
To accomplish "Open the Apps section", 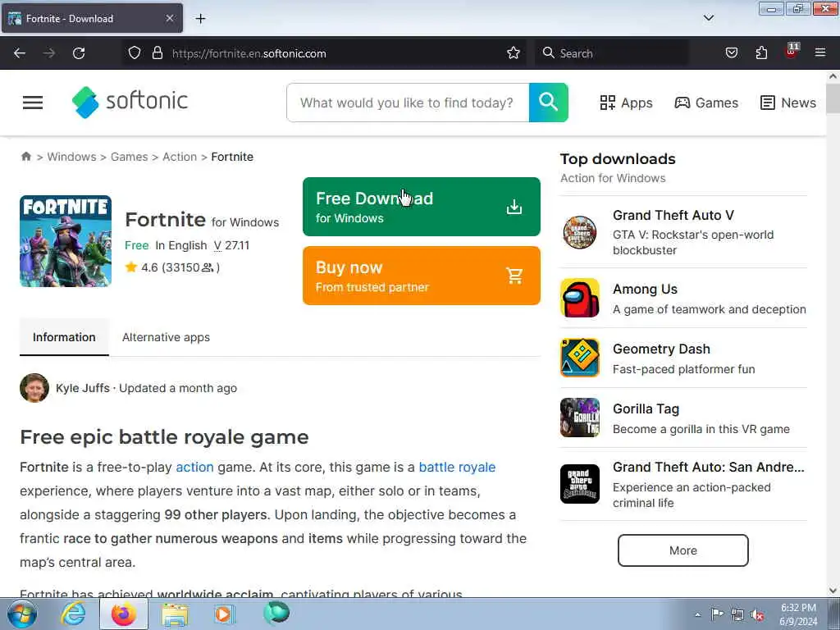I will (626, 103).
